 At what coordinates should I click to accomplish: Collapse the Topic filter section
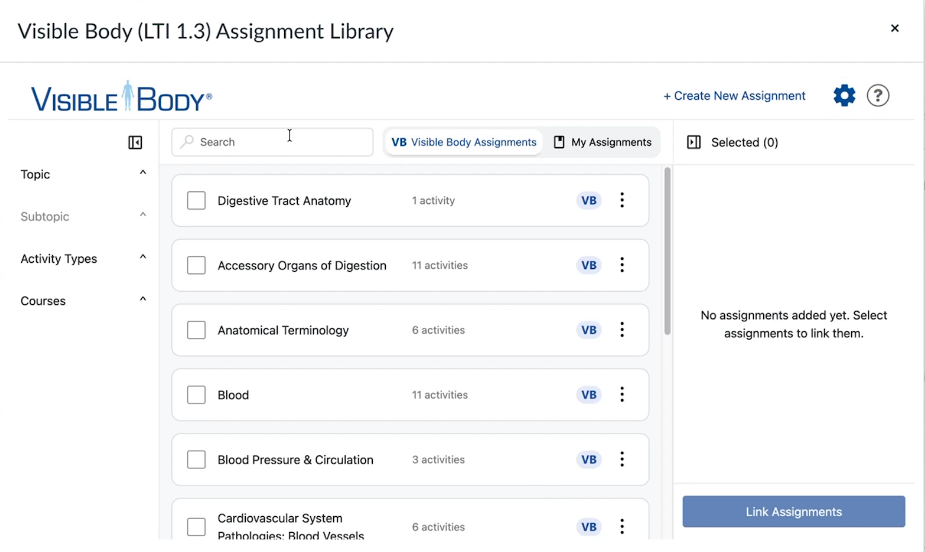(x=143, y=173)
